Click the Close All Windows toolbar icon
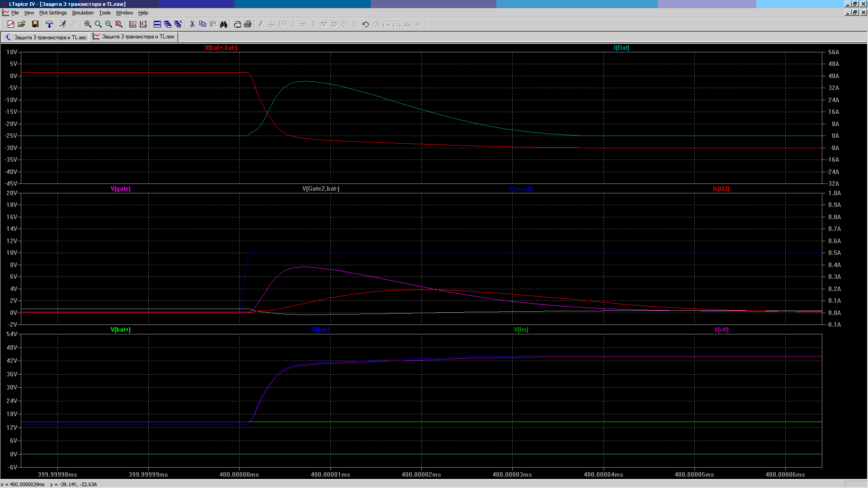The image size is (868, 488). coord(178,24)
